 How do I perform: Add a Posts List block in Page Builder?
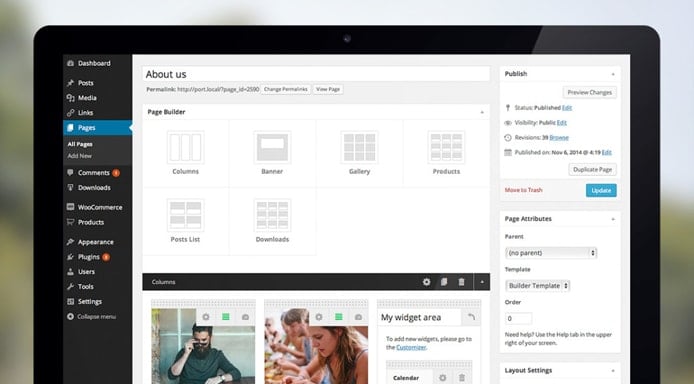click(x=185, y=221)
